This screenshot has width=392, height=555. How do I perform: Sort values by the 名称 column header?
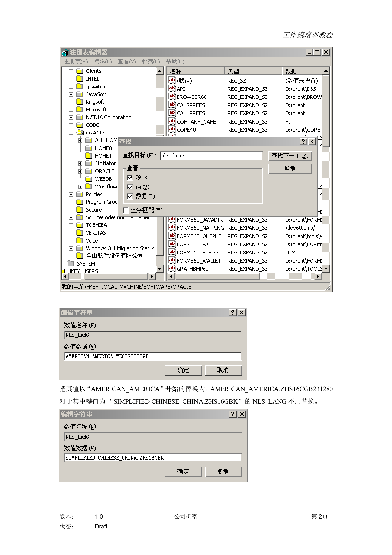196,71
